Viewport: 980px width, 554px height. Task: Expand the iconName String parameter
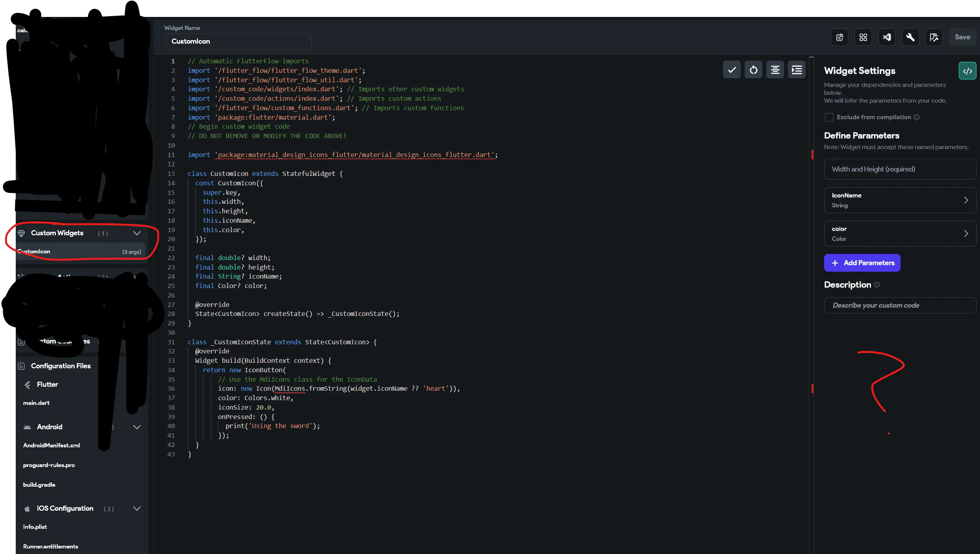900,200
